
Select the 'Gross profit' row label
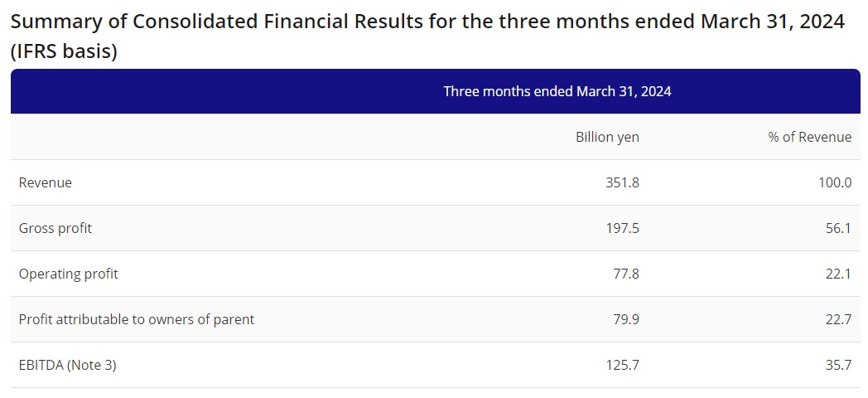coord(55,228)
